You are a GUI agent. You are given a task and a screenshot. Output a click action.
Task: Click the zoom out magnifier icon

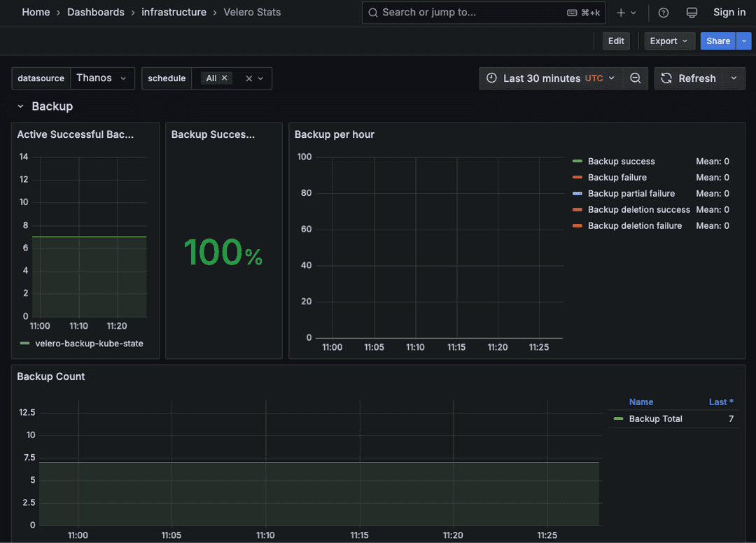(635, 78)
